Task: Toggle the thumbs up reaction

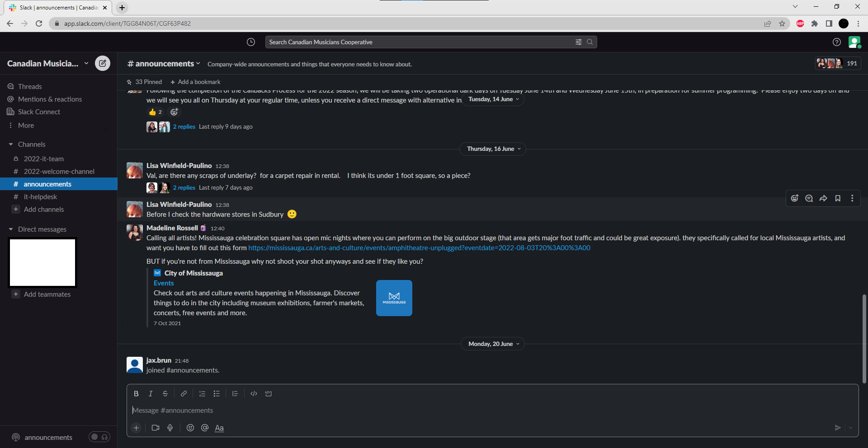Action: tap(156, 112)
